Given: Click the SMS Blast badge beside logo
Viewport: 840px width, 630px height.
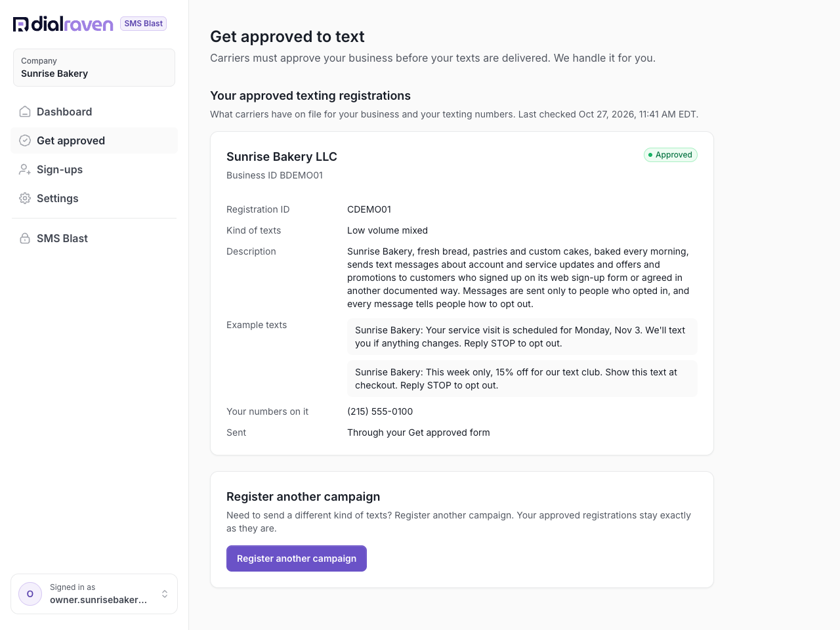Looking at the screenshot, I should (x=143, y=24).
